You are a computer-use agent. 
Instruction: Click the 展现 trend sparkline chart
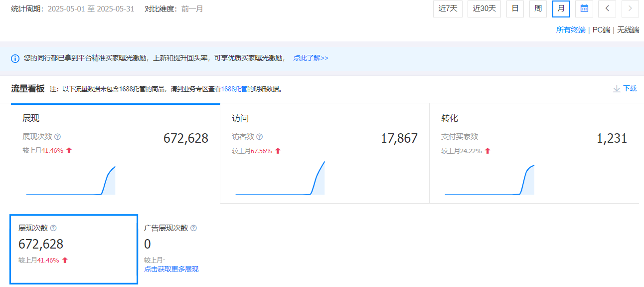pyautogui.click(x=71, y=180)
